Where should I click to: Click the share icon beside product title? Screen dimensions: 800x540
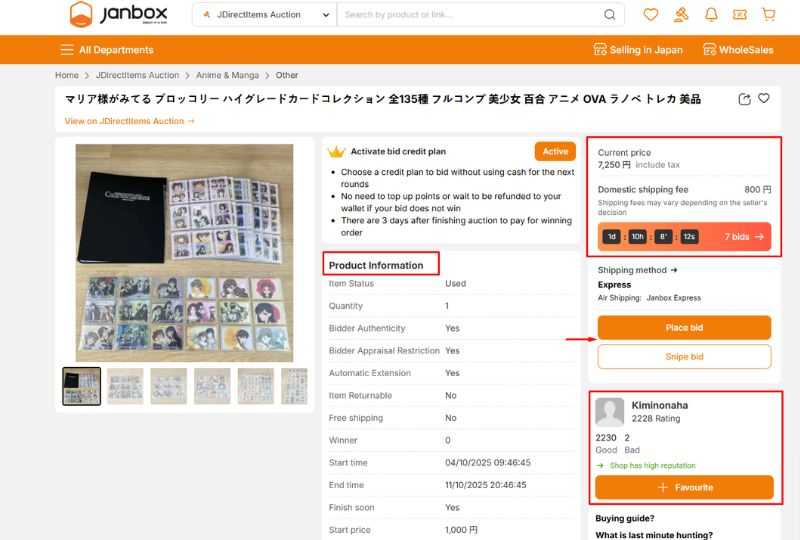[744, 99]
